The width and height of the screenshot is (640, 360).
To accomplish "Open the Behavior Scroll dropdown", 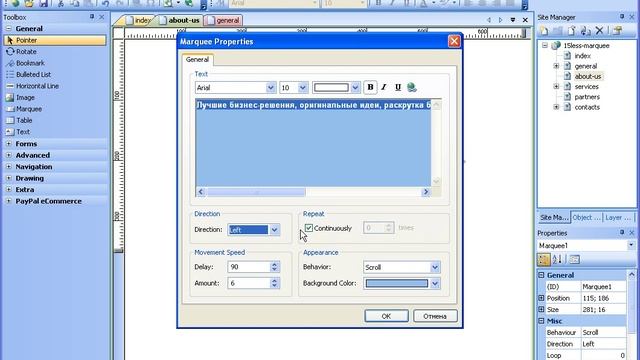I will pos(435,267).
